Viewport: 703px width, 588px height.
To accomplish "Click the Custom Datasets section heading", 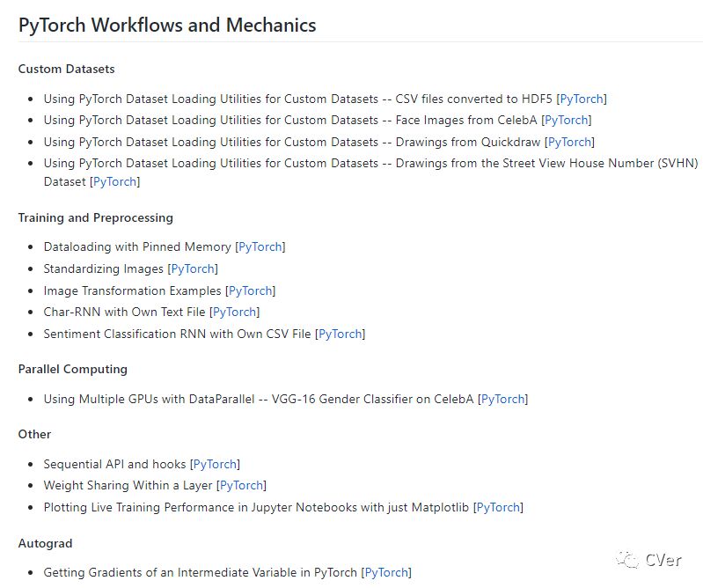I will (x=66, y=69).
